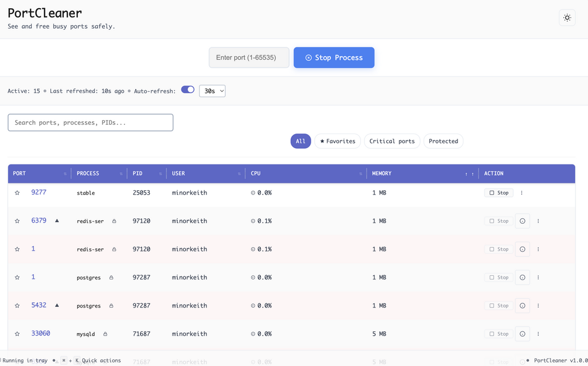Click the CPU clock icon in the port 6379 row
Screen dimensions: 588x366
point(253,221)
